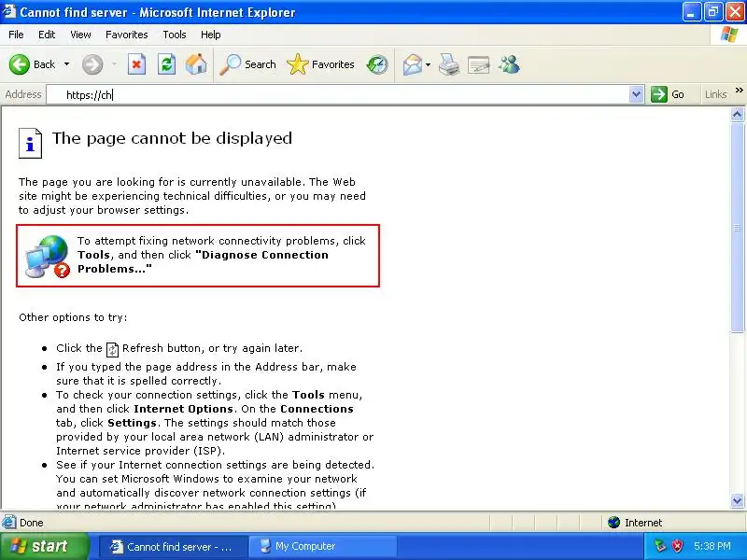The width and height of the screenshot is (747, 560).
Task: Click the "Diagnose Connection Problems..." bold text
Action: [x=203, y=262]
